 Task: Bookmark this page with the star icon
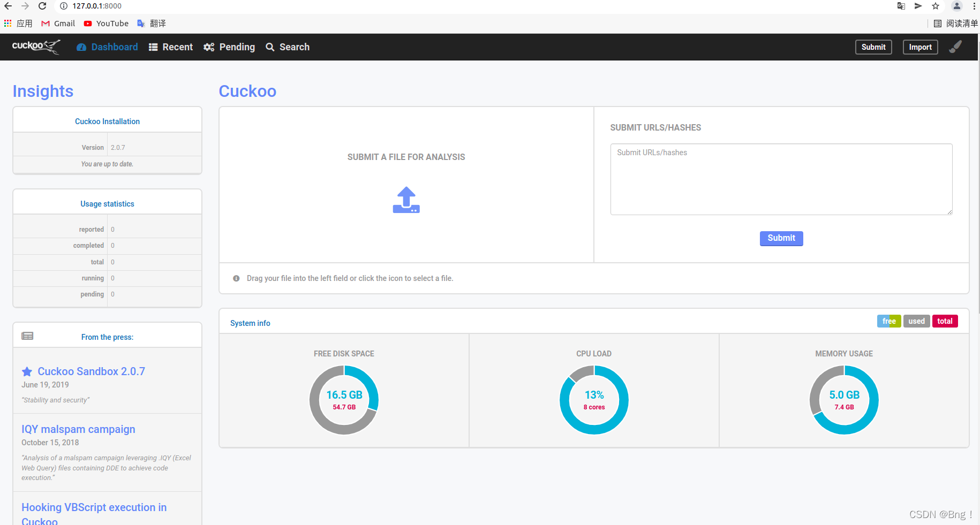(x=936, y=6)
